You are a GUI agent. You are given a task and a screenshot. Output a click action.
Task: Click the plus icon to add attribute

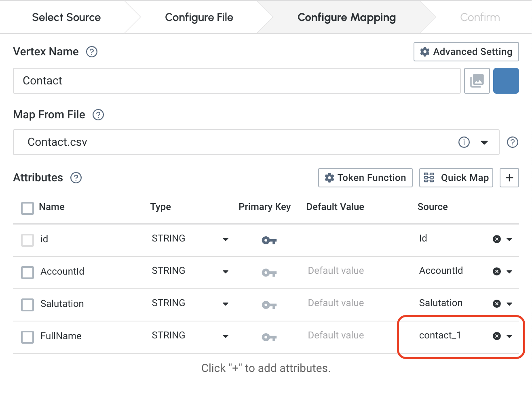click(x=509, y=178)
